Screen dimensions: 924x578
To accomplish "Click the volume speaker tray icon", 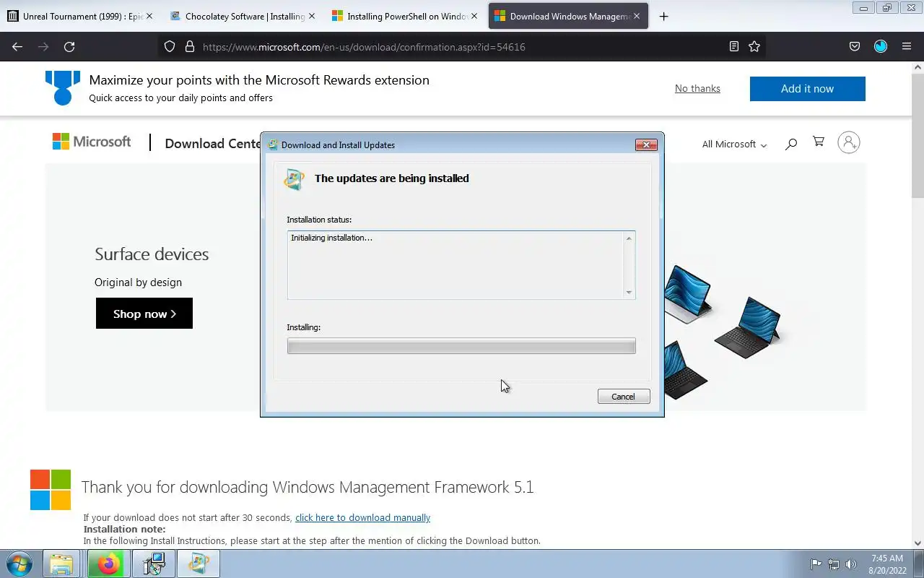I will [x=851, y=564].
